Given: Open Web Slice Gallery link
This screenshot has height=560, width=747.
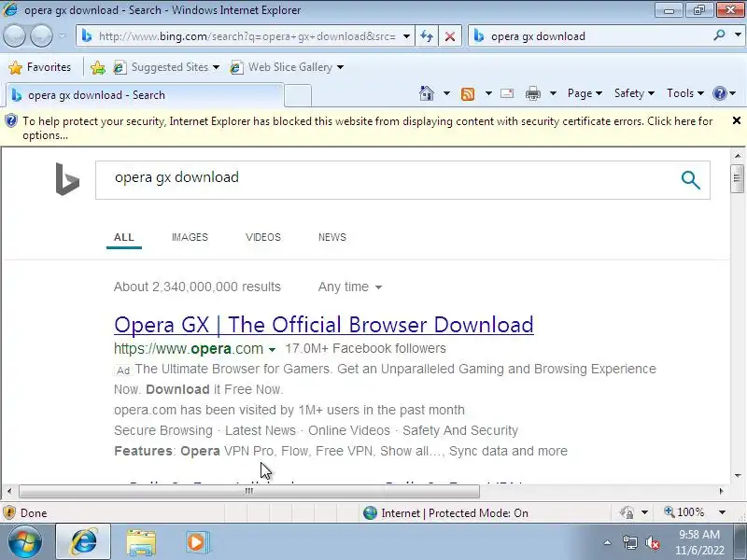Looking at the screenshot, I should (x=287, y=67).
